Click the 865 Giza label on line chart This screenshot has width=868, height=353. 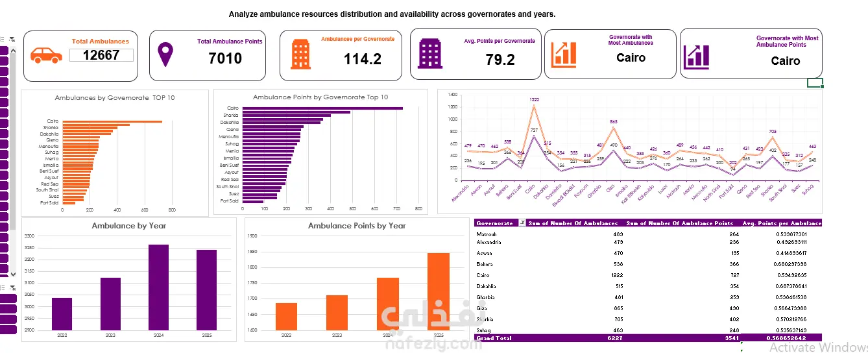tap(613, 121)
